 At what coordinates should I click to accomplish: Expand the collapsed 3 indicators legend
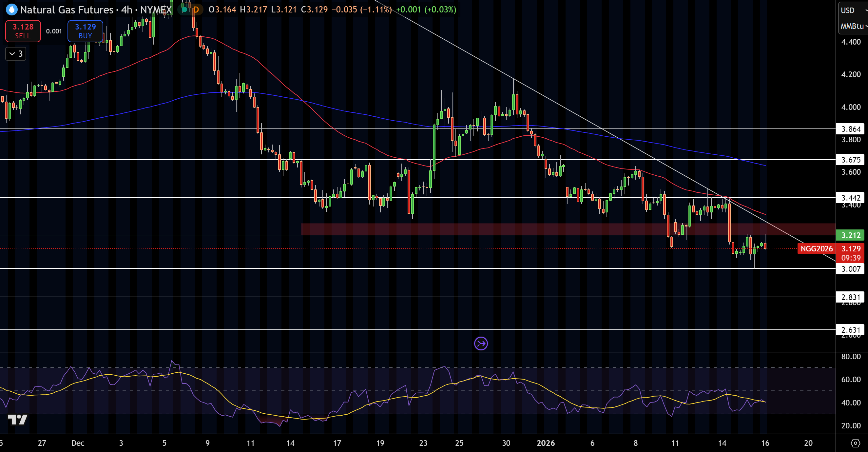(x=16, y=54)
